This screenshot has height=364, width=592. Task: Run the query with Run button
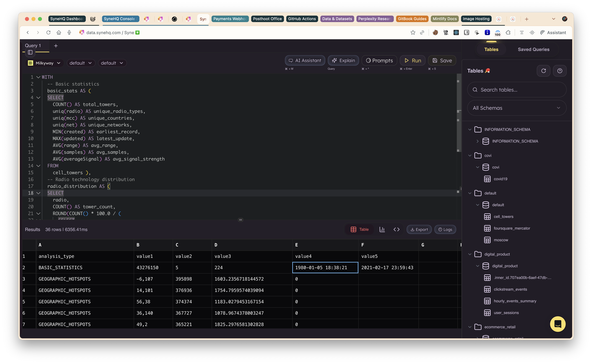(413, 61)
